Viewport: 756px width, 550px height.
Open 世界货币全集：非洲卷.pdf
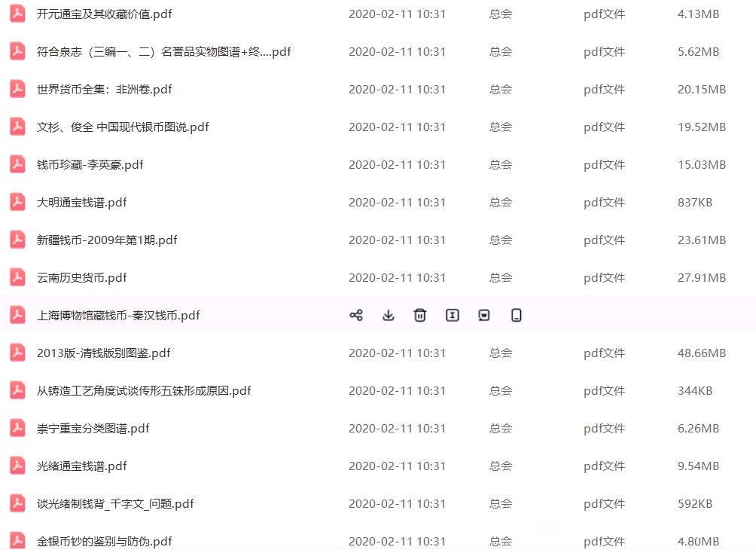[104, 90]
